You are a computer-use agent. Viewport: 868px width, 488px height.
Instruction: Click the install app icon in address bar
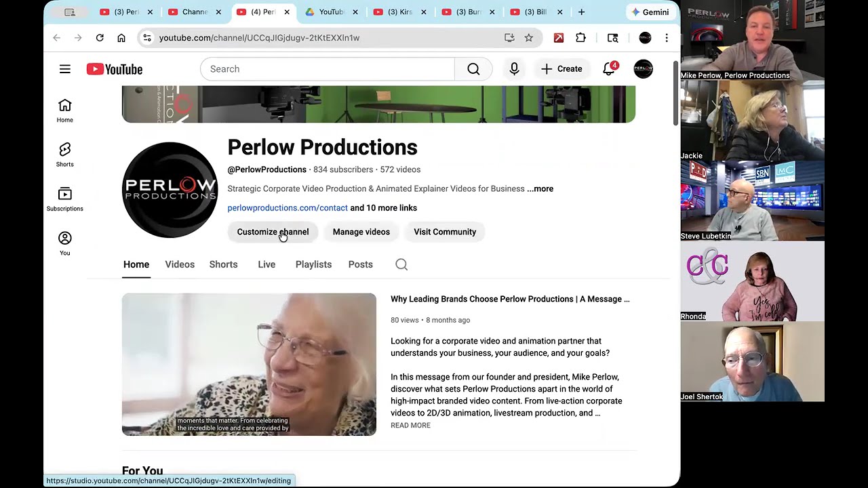coord(509,38)
